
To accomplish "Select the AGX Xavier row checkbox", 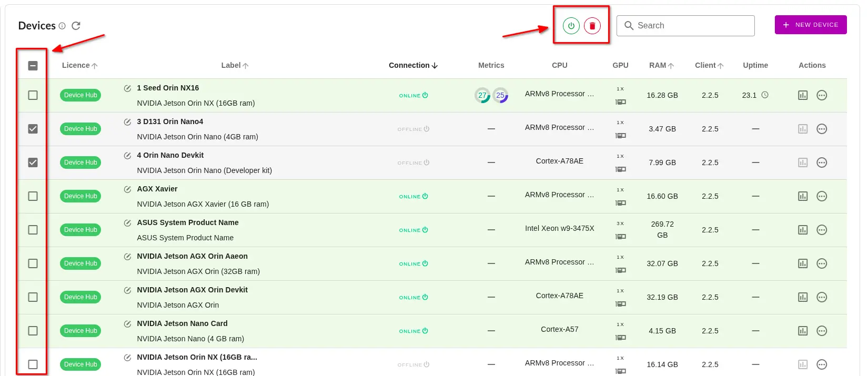I will (33, 196).
